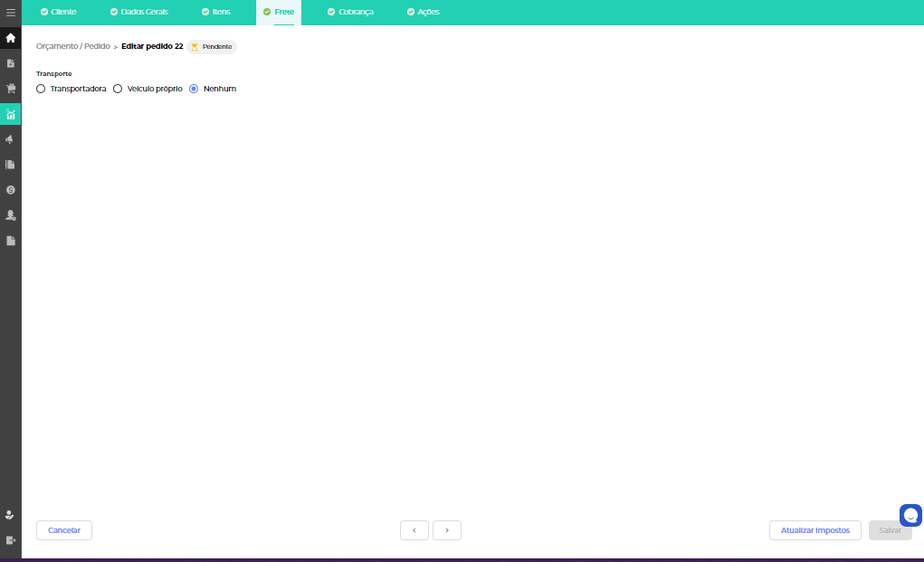Viewport: 924px width, 562px height.
Task: Select the Nenhum transport option
Action: click(x=194, y=89)
